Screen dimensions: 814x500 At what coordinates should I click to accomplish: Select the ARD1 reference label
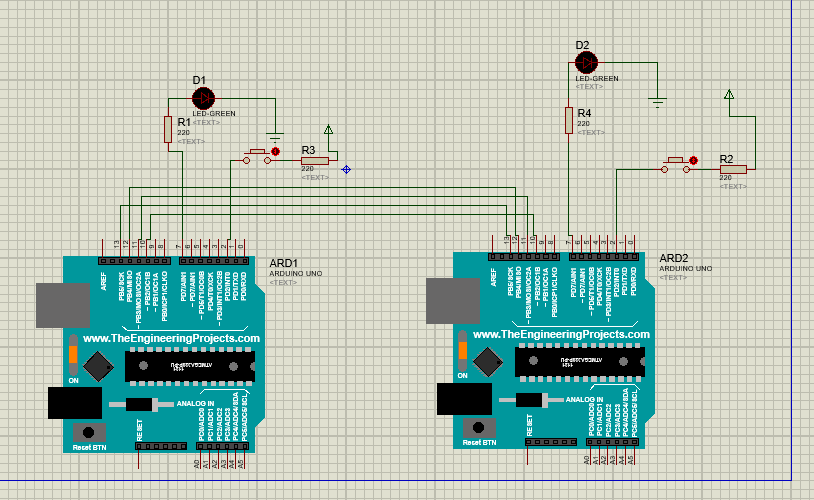point(283,263)
